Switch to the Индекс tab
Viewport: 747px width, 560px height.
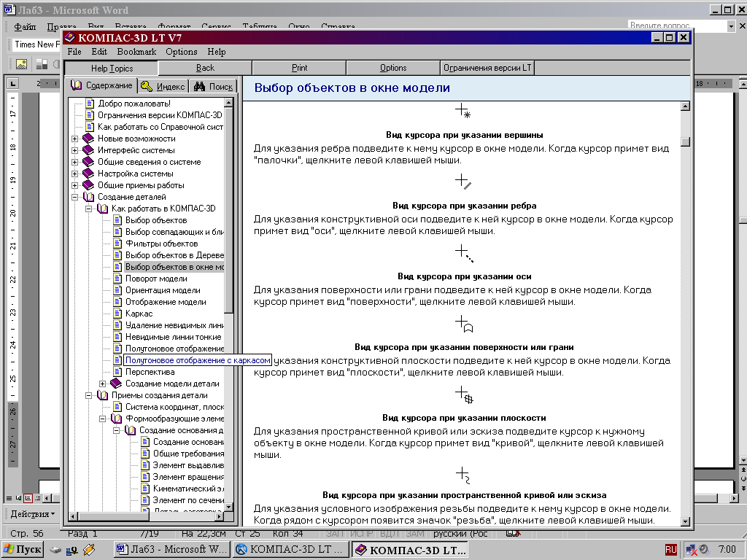coord(163,86)
